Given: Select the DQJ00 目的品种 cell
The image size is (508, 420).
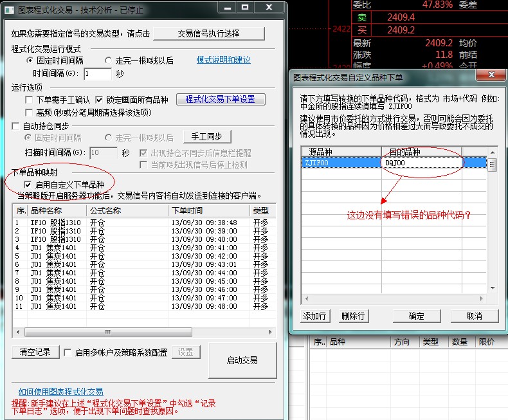Looking at the screenshot, I should pyautogui.click(x=421, y=163).
